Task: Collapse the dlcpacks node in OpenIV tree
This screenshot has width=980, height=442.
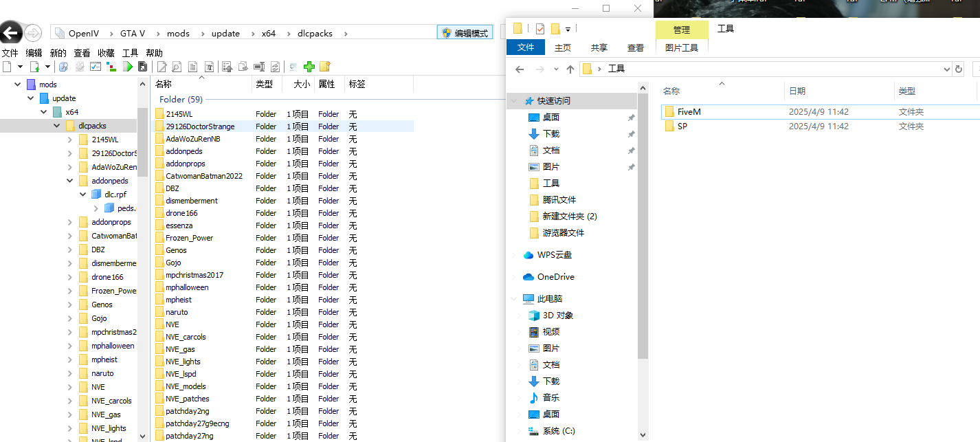Action: (56, 126)
